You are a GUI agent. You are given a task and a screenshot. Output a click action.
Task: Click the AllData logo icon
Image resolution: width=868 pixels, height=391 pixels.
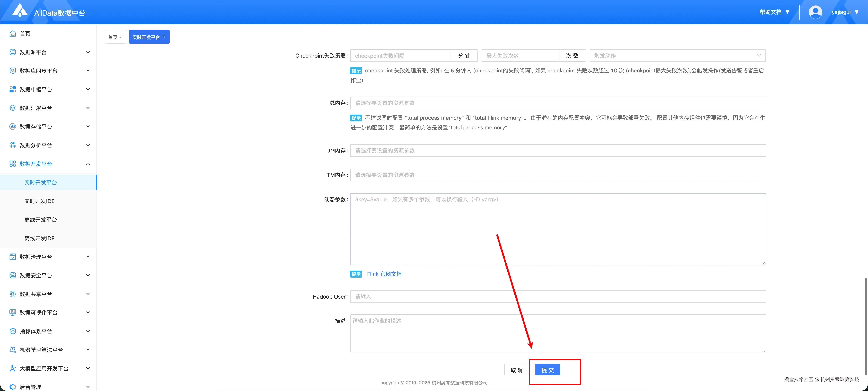20,10
